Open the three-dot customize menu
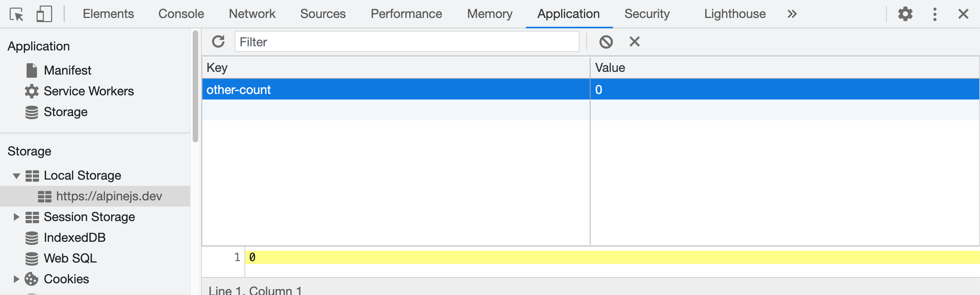 934,14
